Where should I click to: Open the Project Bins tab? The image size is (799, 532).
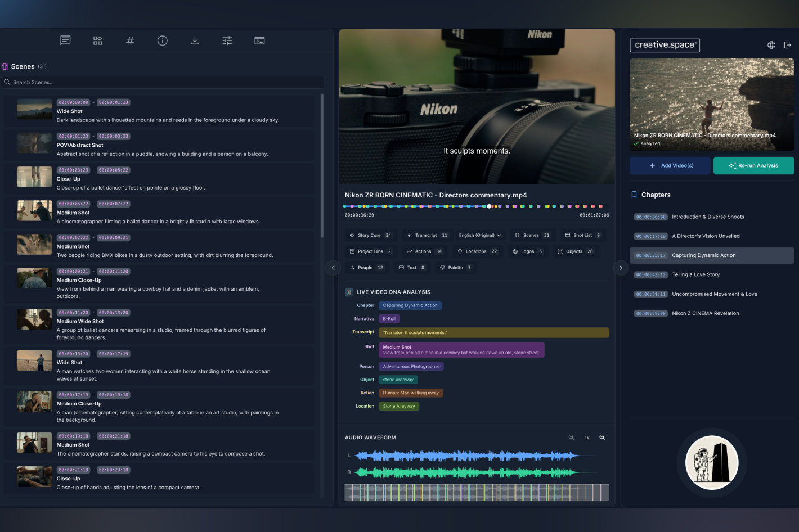click(x=371, y=251)
